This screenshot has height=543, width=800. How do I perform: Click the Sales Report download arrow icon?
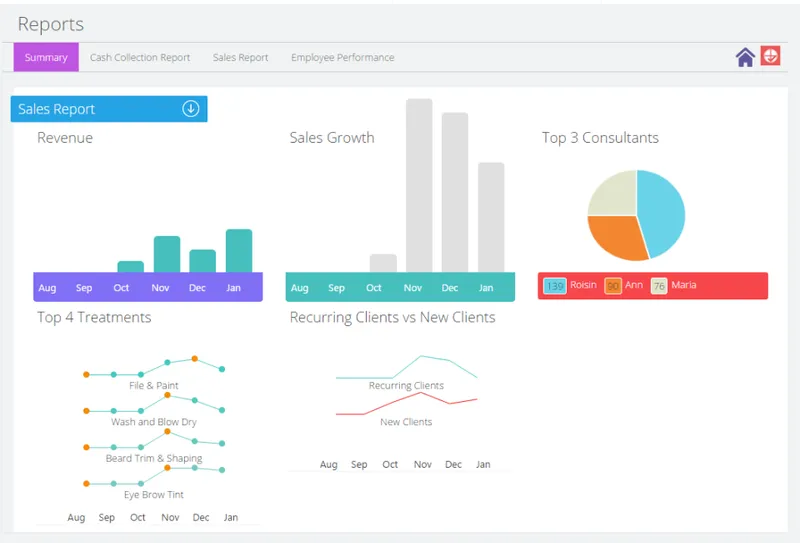click(x=191, y=109)
